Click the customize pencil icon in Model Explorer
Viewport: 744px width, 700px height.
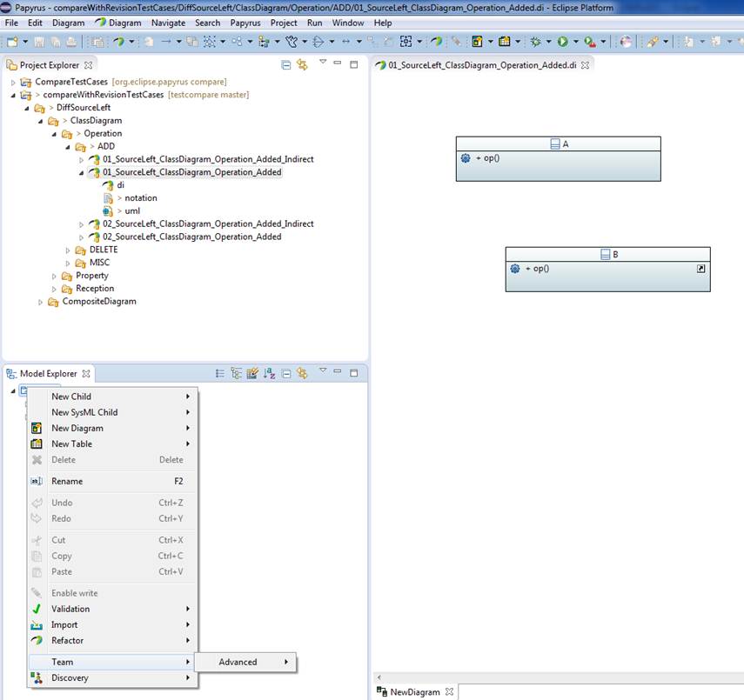coord(252,373)
